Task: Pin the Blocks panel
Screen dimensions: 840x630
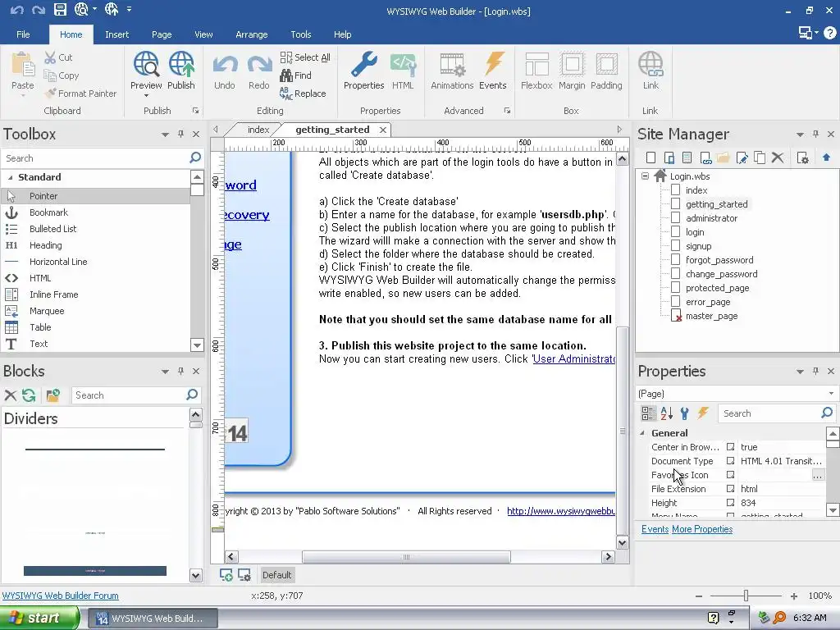Action: coord(181,371)
